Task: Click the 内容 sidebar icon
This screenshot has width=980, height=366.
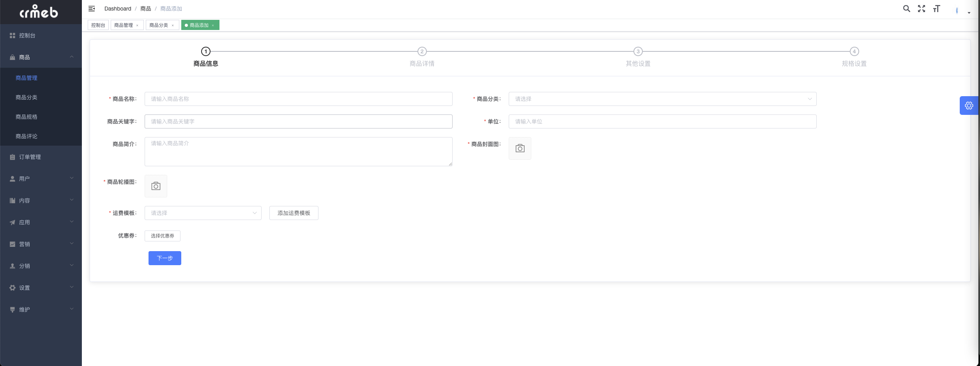Action: pyautogui.click(x=12, y=201)
